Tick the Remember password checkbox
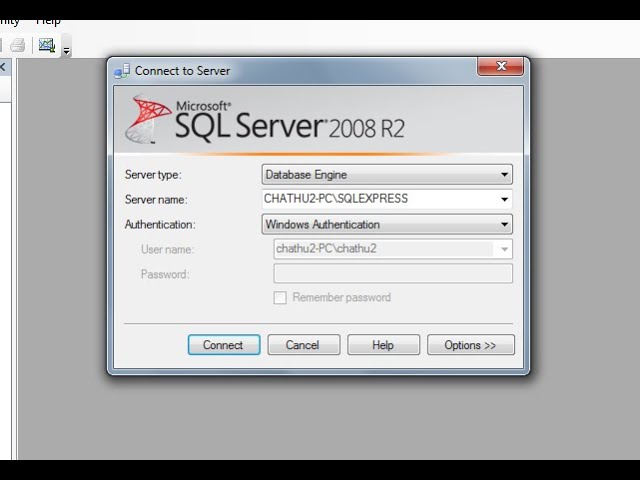This screenshot has height=480, width=640. (x=280, y=298)
